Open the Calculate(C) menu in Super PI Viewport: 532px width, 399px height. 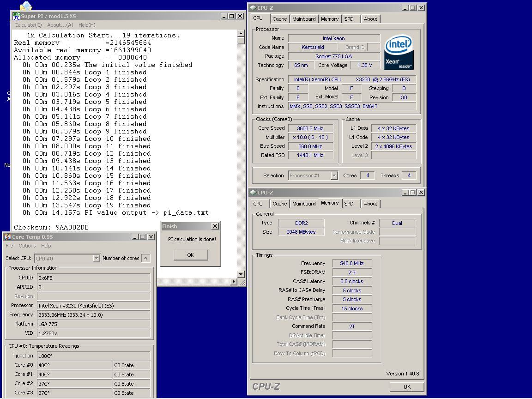(28, 25)
